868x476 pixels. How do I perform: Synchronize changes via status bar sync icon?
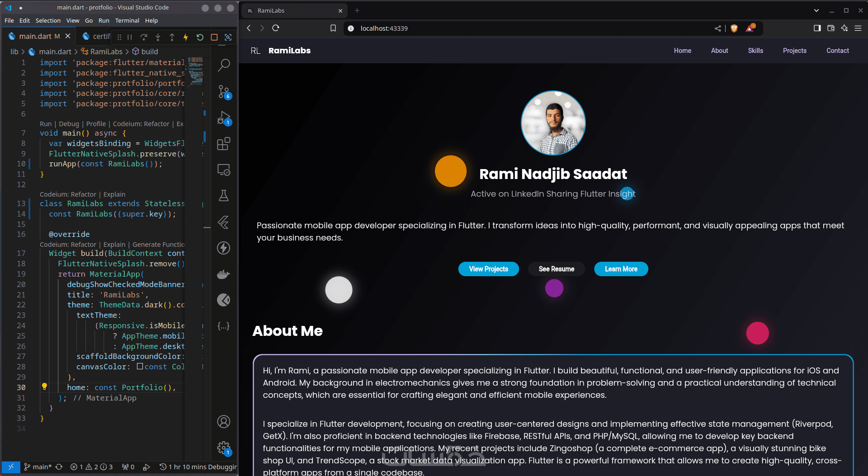(59, 467)
